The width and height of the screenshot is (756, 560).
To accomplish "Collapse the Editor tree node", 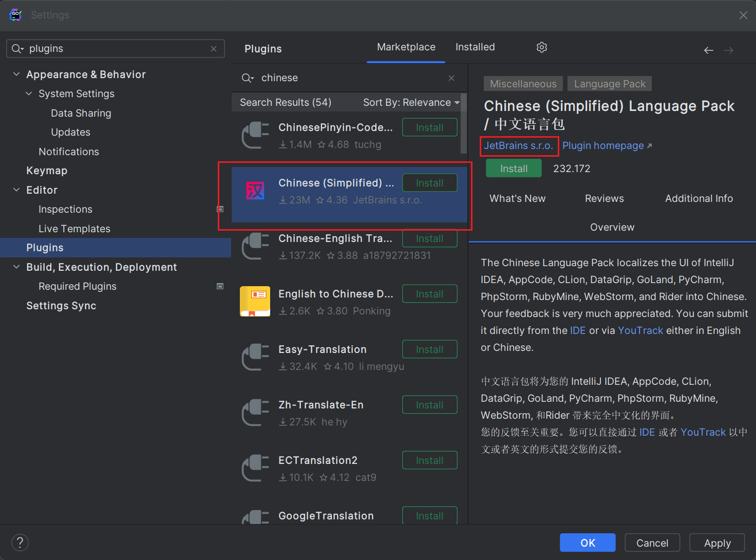I will click(16, 190).
